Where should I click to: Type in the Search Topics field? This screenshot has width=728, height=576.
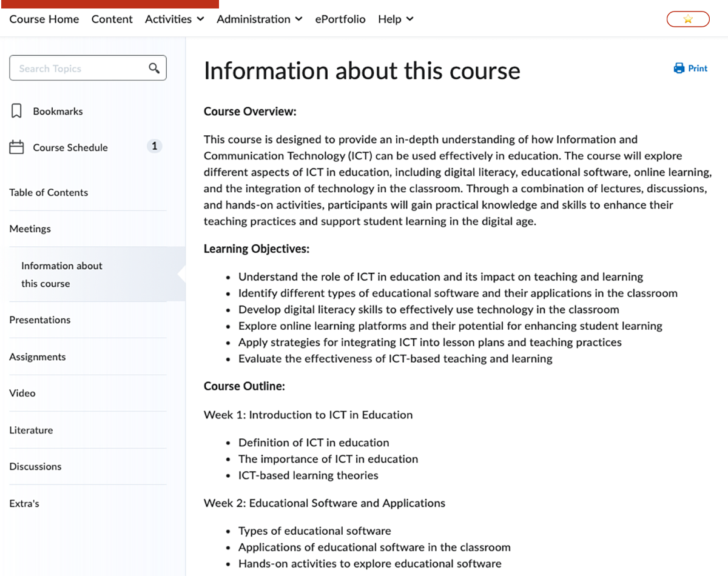[x=79, y=69]
